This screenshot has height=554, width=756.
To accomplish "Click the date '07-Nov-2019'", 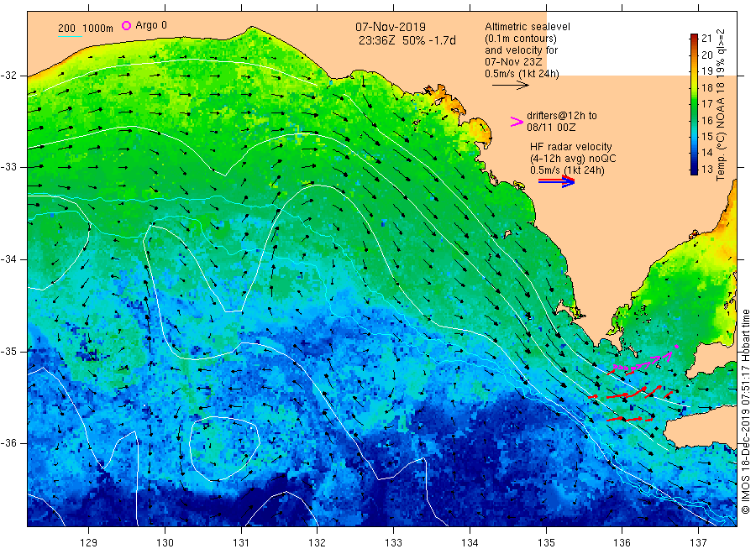I will [391, 27].
